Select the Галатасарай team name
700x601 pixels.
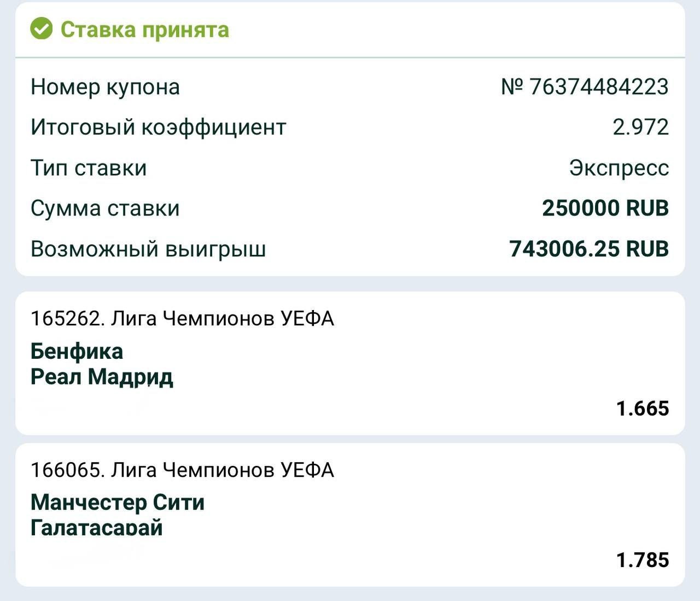click(x=97, y=528)
